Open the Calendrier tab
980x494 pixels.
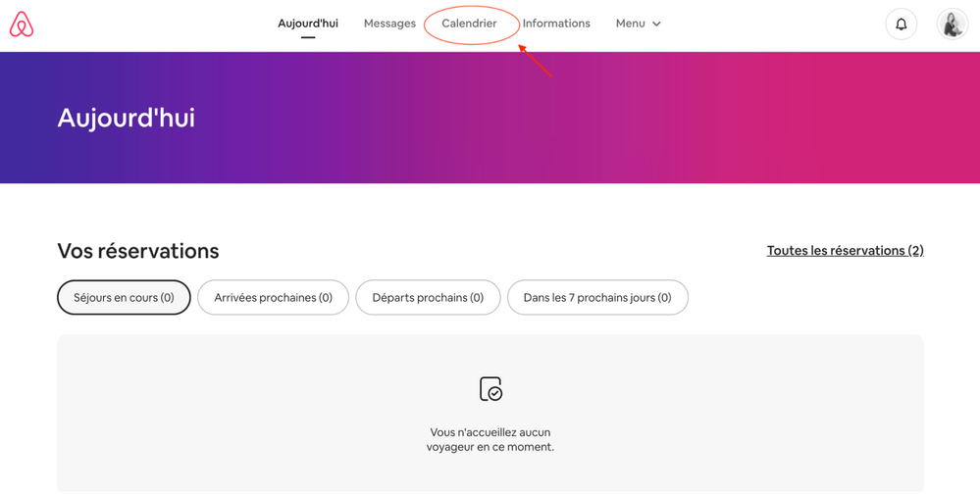point(469,24)
